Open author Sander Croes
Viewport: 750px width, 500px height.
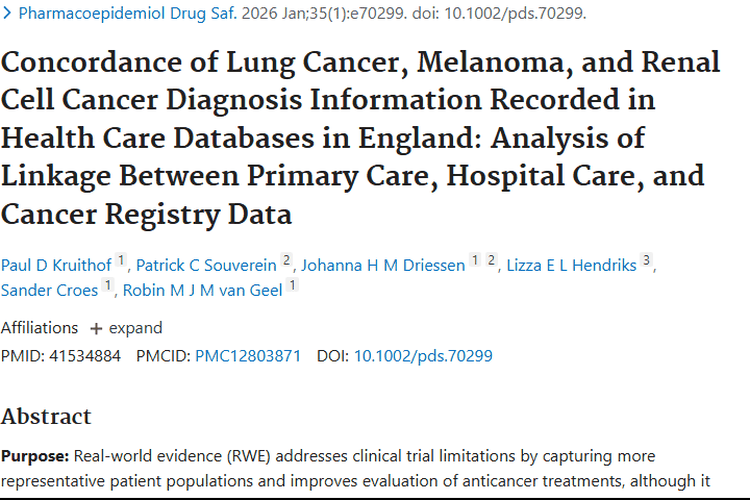coord(49,290)
